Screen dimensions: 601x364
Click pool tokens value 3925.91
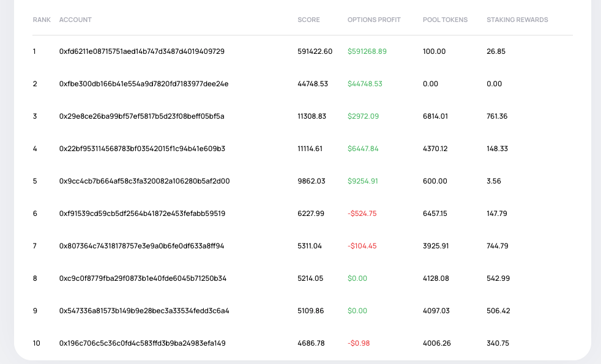[x=436, y=246]
